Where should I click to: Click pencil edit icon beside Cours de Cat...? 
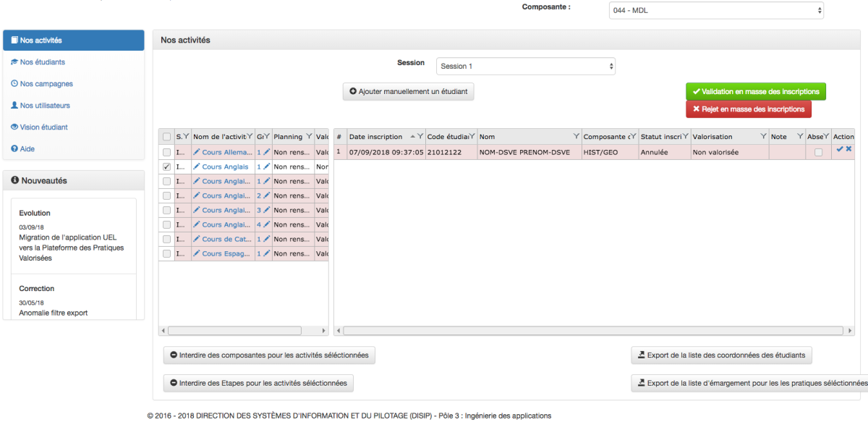click(x=197, y=239)
